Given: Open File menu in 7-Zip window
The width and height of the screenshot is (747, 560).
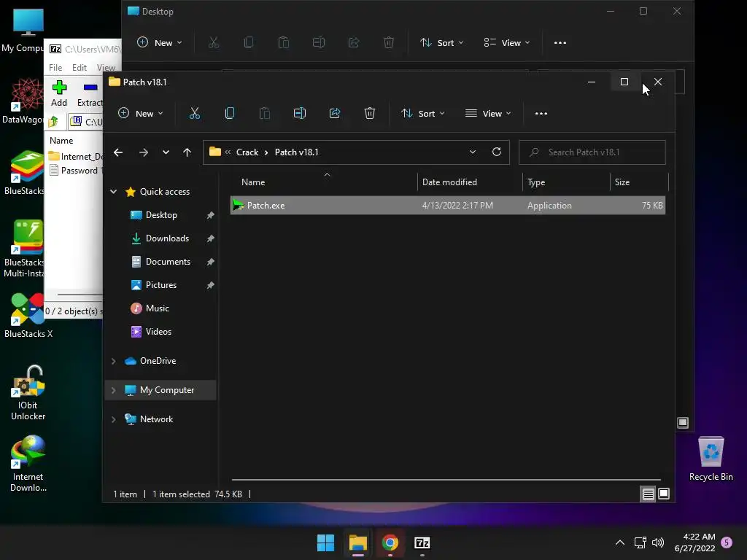Looking at the screenshot, I should 55,68.
